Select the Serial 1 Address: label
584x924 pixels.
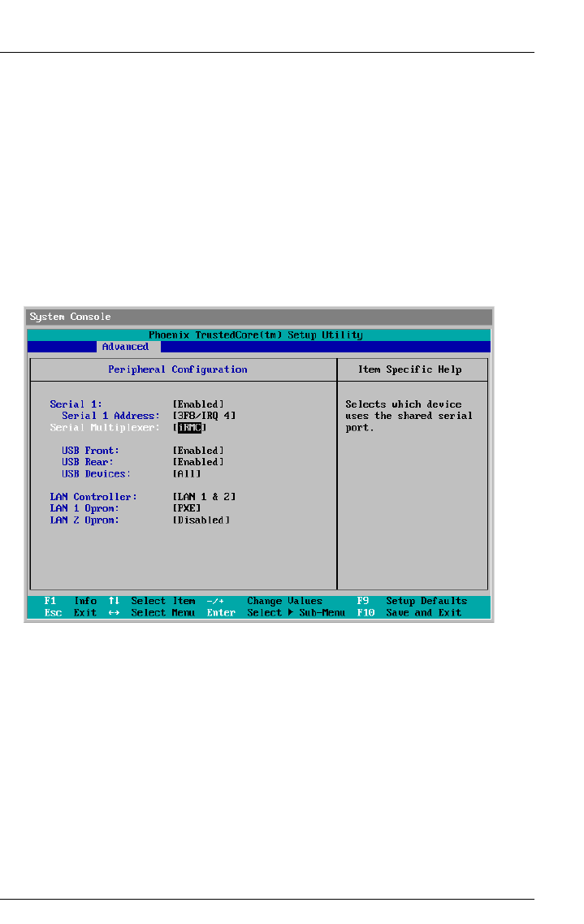(110, 416)
